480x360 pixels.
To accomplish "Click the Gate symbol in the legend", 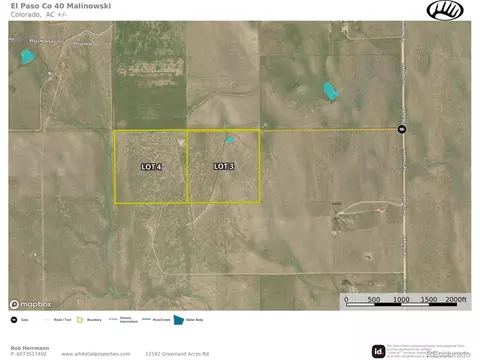I will pos(14,320).
